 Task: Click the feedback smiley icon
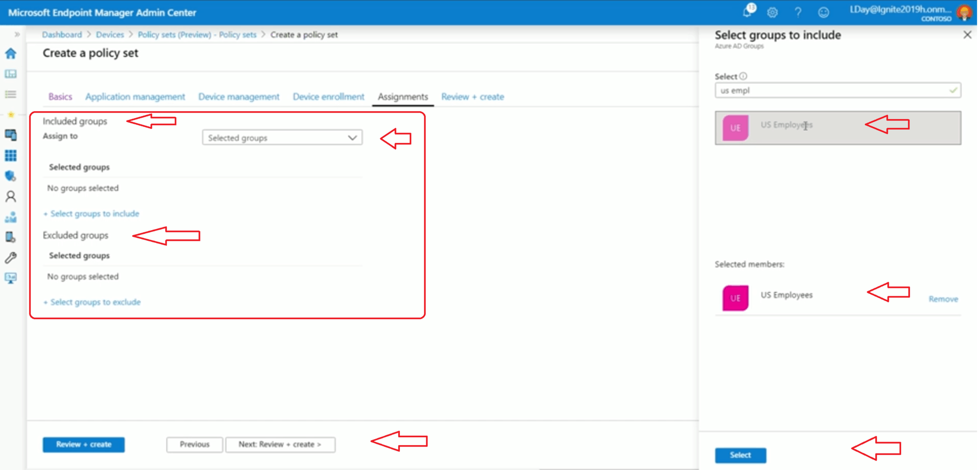pyautogui.click(x=824, y=12)
